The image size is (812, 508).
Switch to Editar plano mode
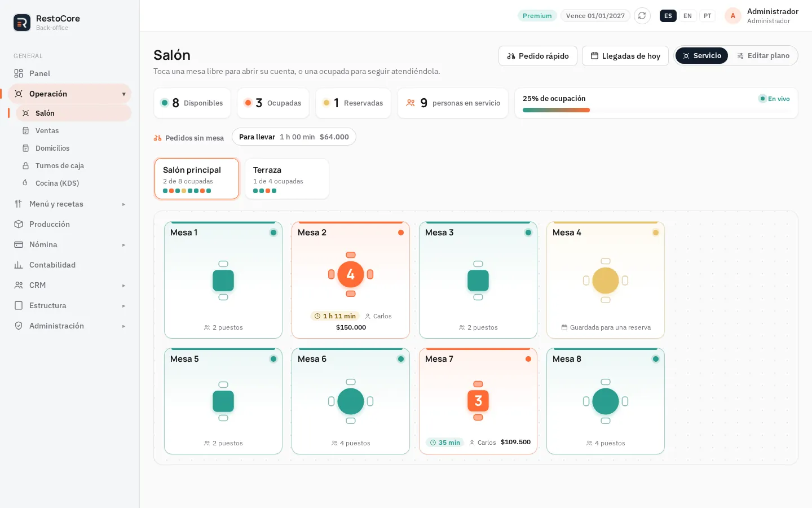coord(763,56)
